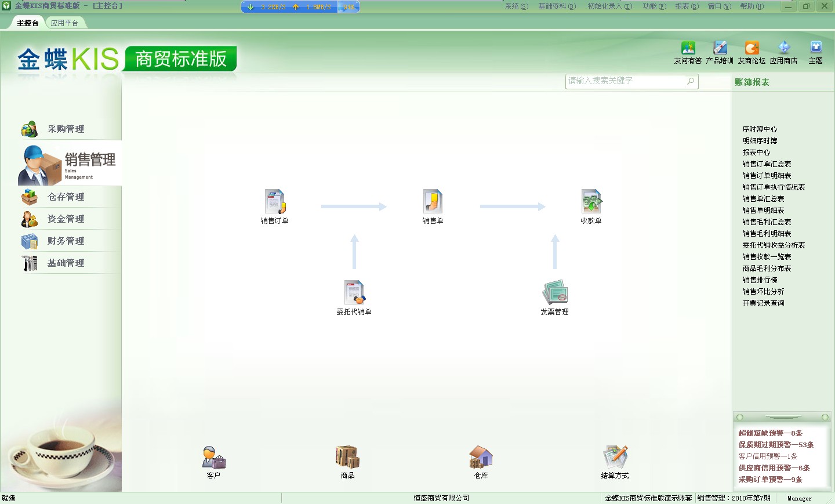This screenshot has width=835, height=504.
Task: Open the 系统(S) menu
Action: coord(517,6)
